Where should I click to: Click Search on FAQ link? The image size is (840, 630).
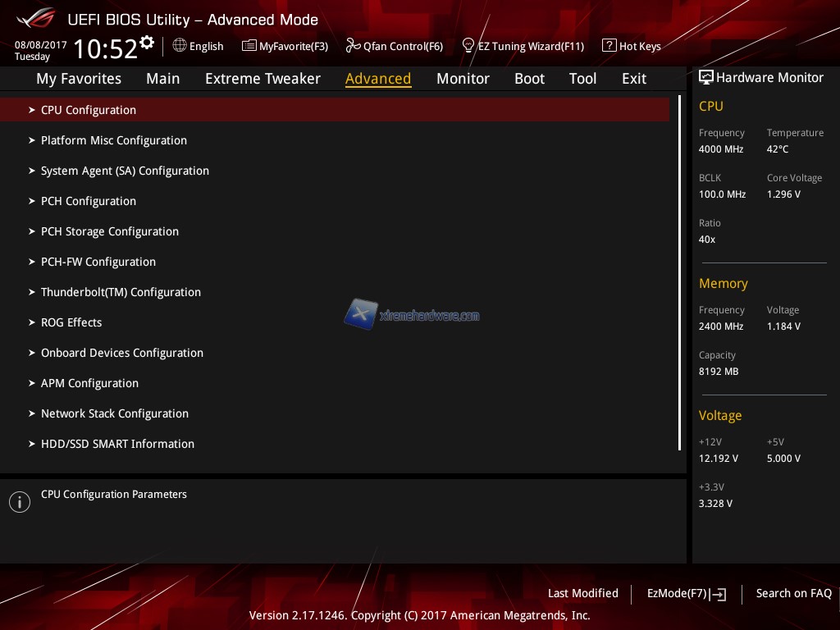click(793, 593)
